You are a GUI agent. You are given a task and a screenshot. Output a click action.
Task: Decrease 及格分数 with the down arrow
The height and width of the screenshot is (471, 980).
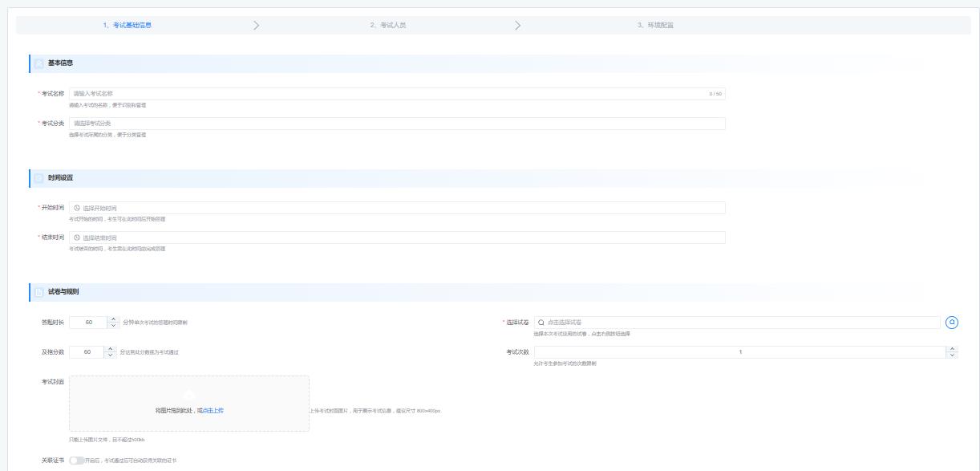coord(111,355)
